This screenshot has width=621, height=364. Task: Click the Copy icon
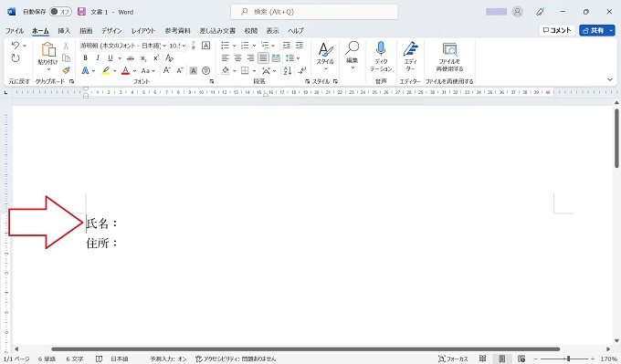(66, 58)
